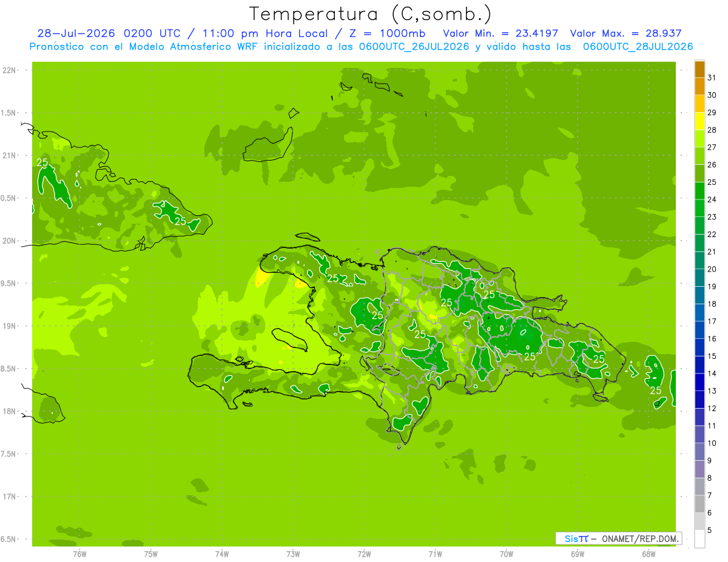Select "Valor Min. = 23.4197" text
The width and height of the screenshot is (728, 562).
click(500, 33)
